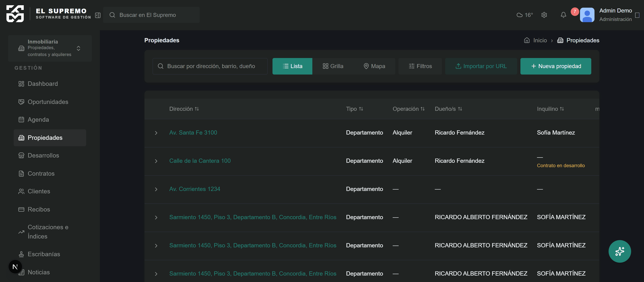The height and width of the screenshot is (282, 644).
Task: Open the weather 16° indicator
Action: coord(524,15)
